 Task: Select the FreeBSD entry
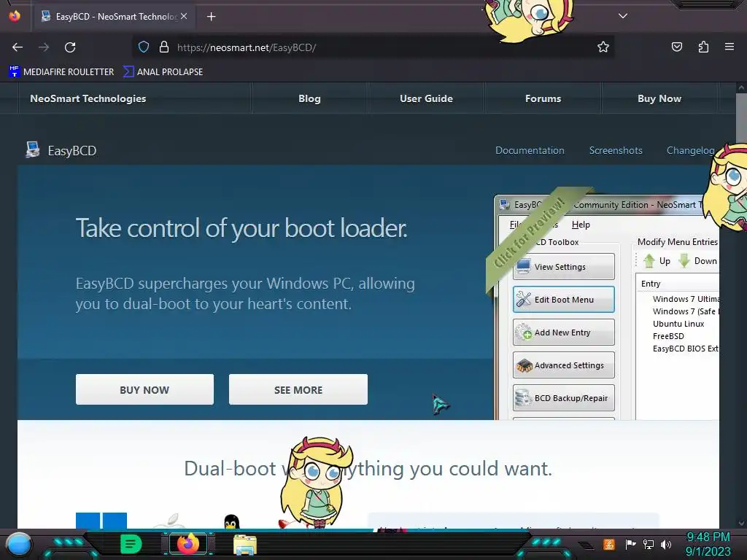(668, 336)
